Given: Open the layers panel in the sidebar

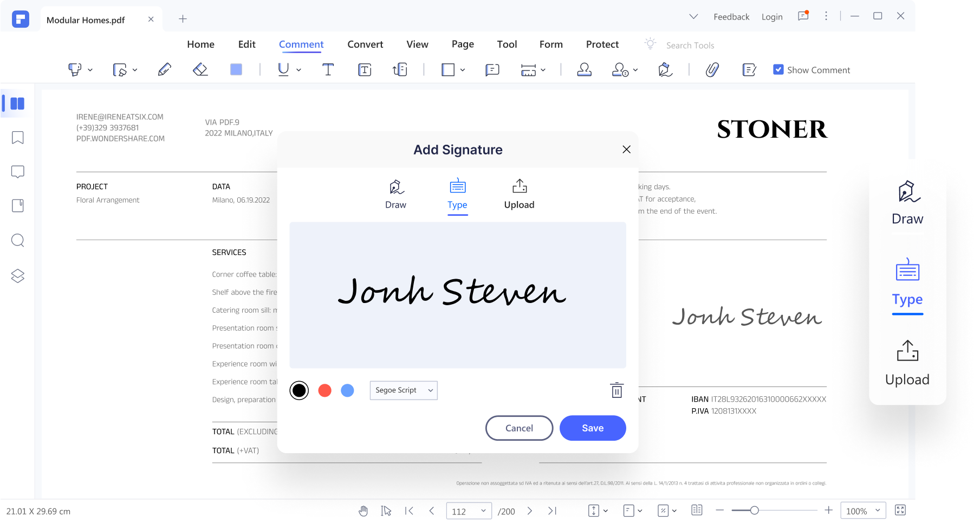Looking at the screenshot, I should pos(18,276).
